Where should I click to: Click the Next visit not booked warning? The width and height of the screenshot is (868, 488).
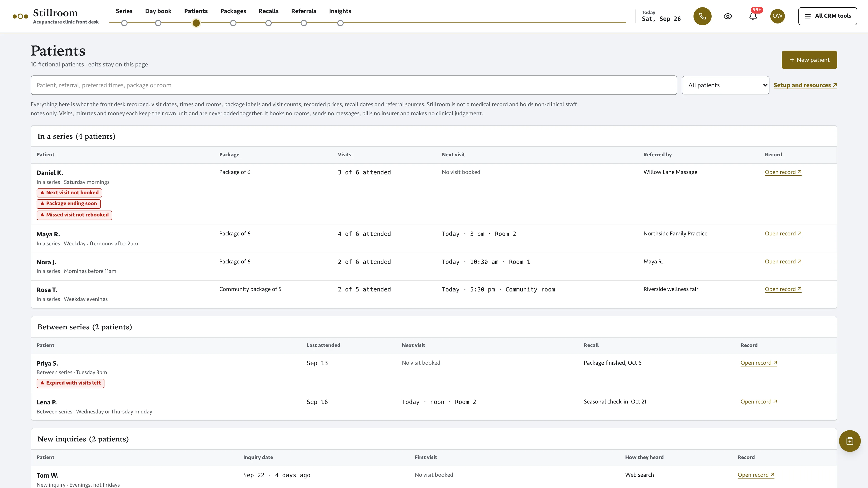[69, 193]
